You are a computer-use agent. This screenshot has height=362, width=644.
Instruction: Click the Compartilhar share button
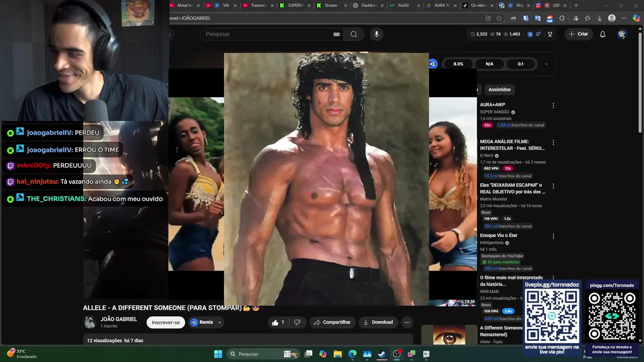[333, 322]
